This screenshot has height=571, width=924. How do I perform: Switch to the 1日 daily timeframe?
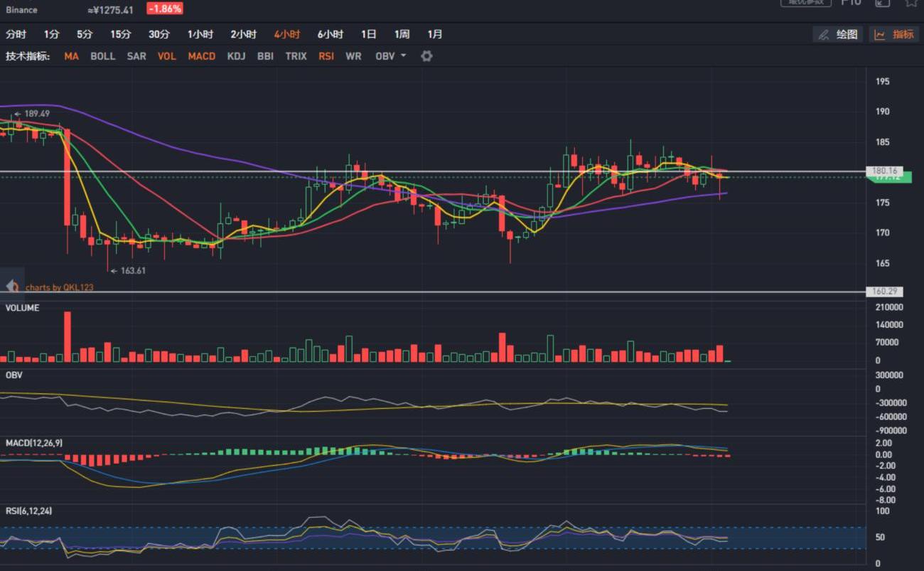(368, 34)
